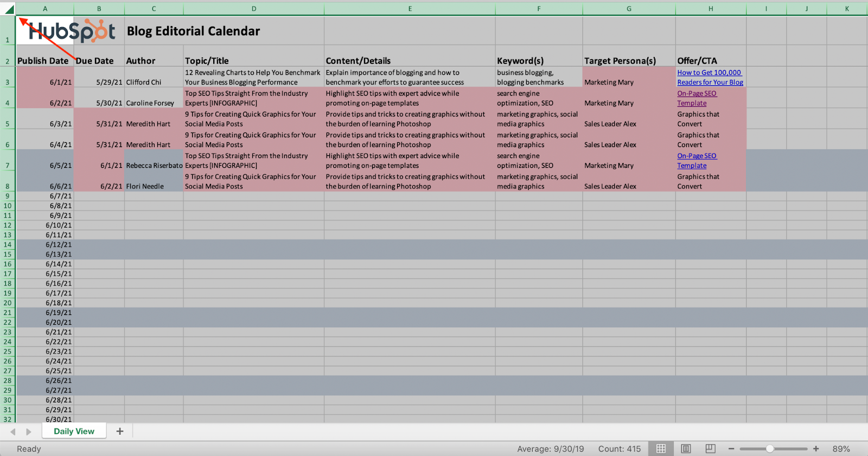Viewport: 868px width, 456px height.
Task: Open On-Page SEO Template link in row 7
Action: (x=697, y=161)
